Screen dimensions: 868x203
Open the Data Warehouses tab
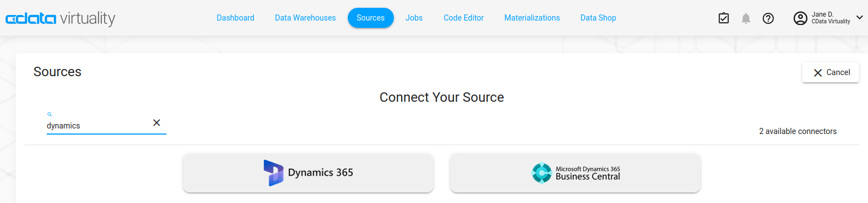[x=305, y=18]
